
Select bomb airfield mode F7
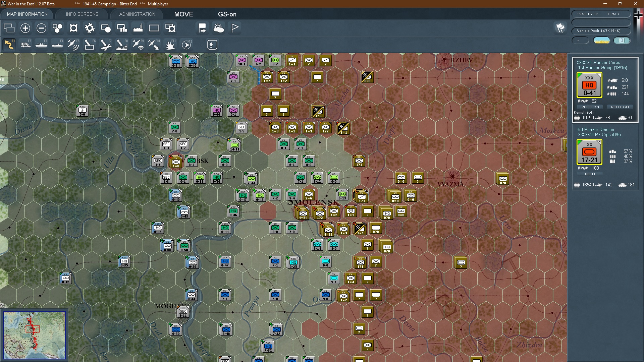(x=106, y=45)
